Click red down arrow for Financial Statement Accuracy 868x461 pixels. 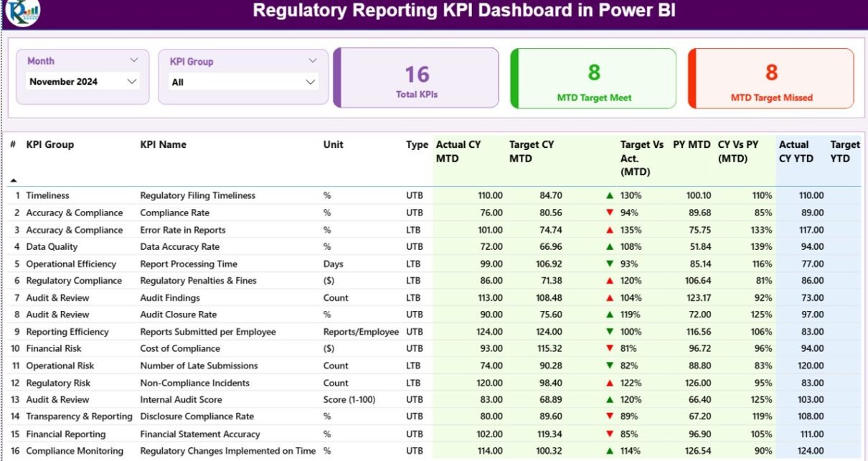tap(610, 434)
